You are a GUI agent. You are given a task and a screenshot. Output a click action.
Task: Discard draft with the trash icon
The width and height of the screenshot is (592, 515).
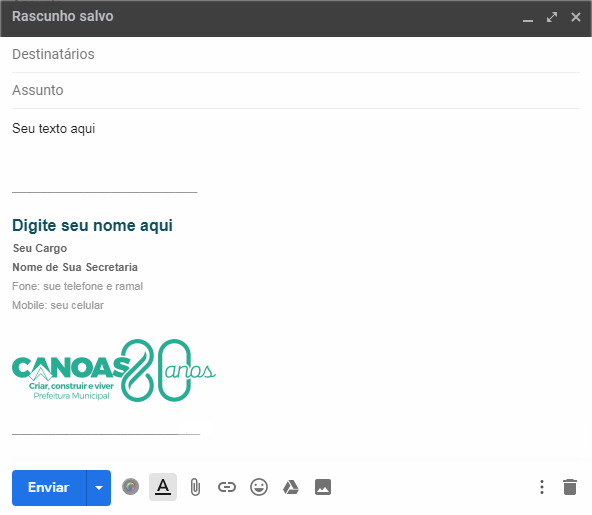(x=570, y=487)
